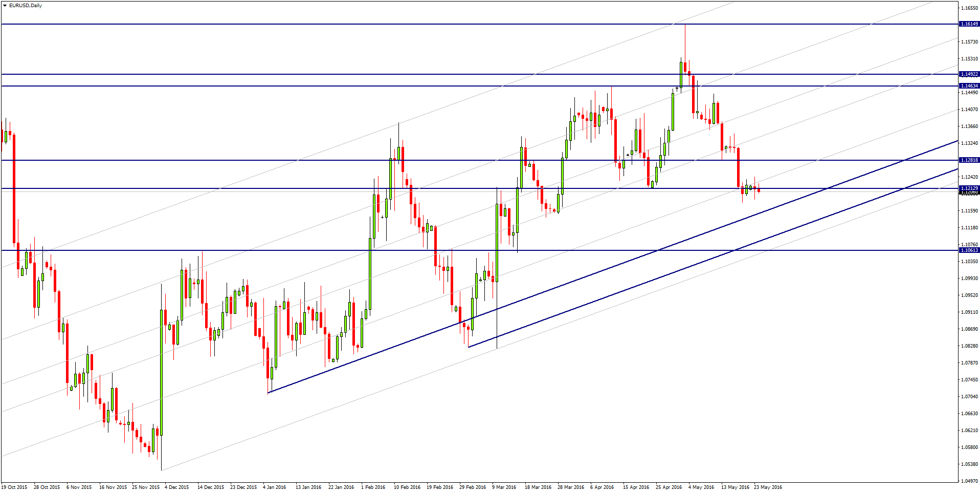The image size is (980, 493).
Task: Click the 4 May 2016 date label
Action: tap(701, 487)
